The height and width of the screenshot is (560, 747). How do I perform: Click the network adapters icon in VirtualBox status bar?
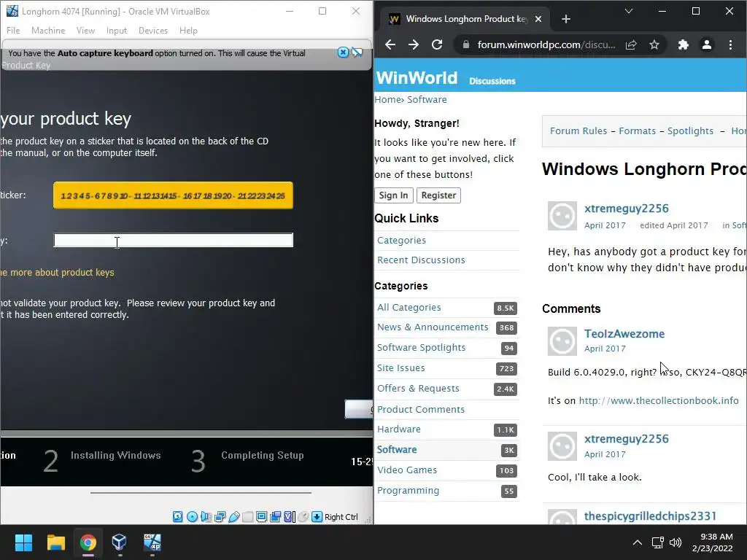coord(220,517)
